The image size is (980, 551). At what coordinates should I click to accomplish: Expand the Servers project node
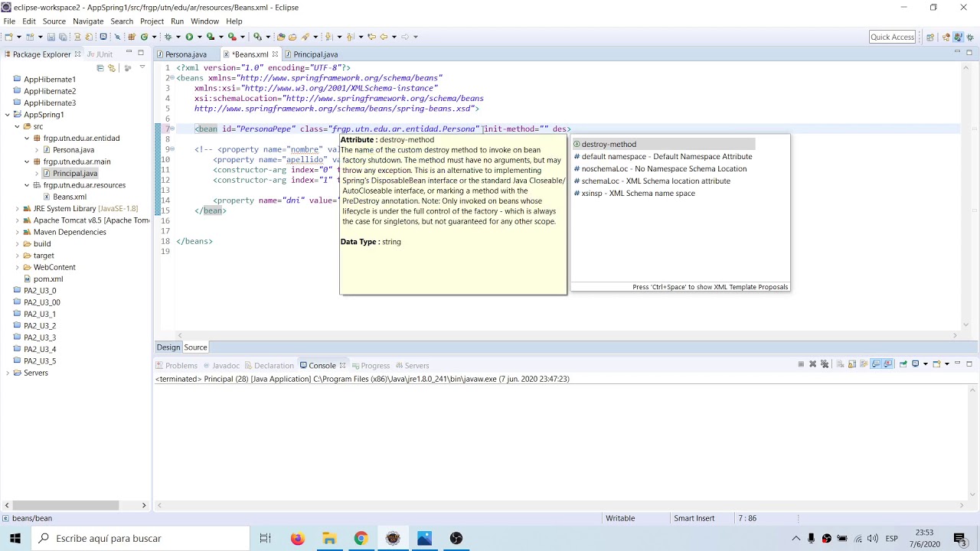pos(8,373)
